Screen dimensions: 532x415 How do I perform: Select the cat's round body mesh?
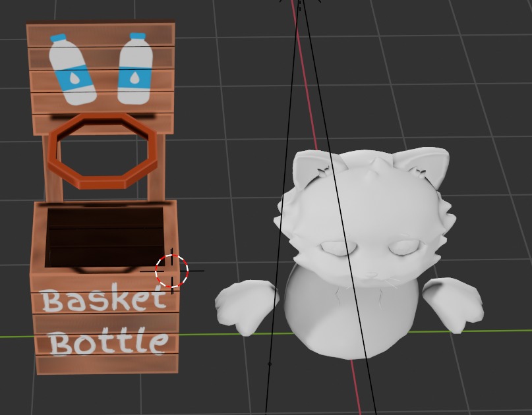(x=351, y=312)
